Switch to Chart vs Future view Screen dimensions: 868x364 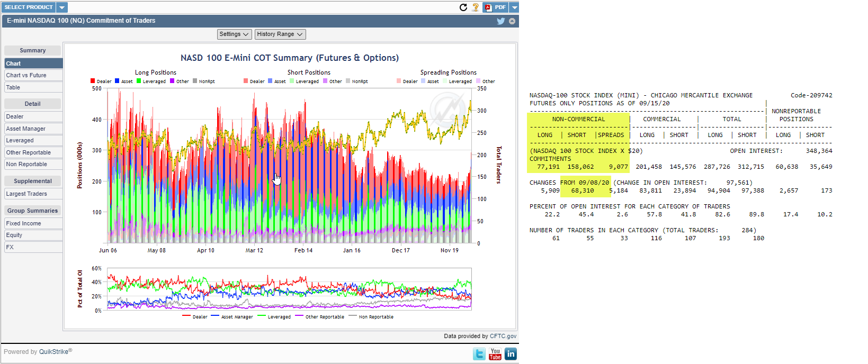[33, 76]
